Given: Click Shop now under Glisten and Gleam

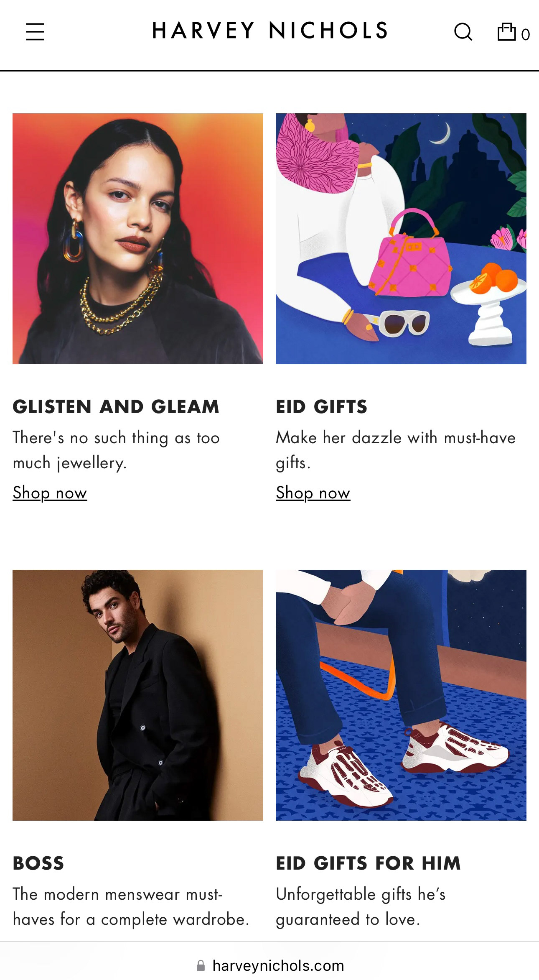Looking at the screenshot, I should (x=50, y=493).
